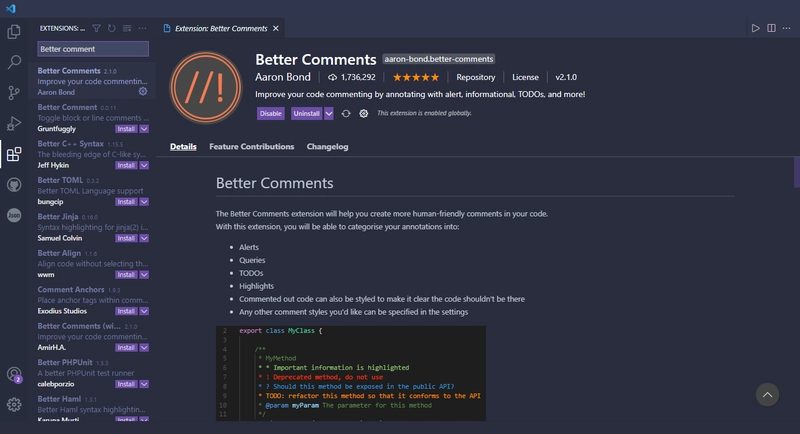Screen dimensions: 800x434
Task: Install the Better PHPUnit extension
Action: (126, 384)
